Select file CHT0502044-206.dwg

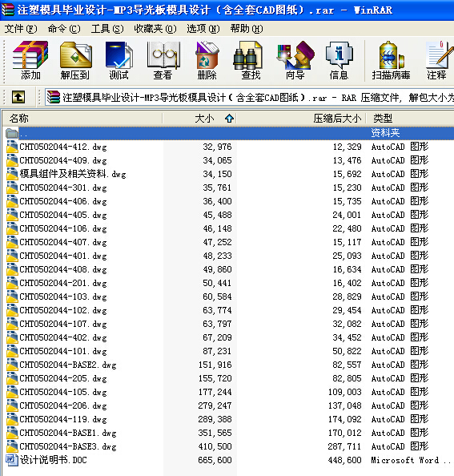click(63, 405)
